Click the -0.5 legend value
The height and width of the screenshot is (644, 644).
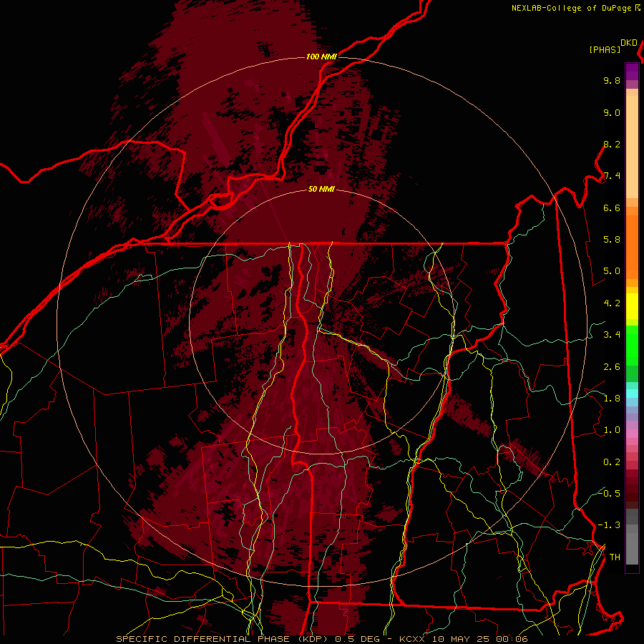(x=609, y=494)
